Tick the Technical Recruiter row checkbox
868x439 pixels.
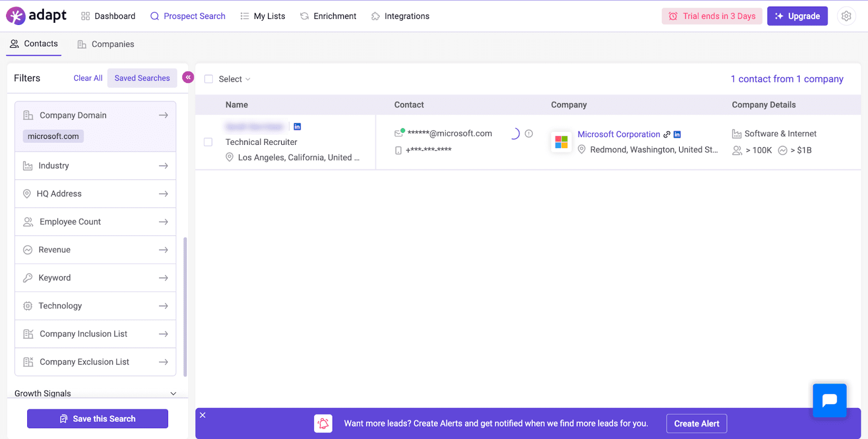point(208,142)
